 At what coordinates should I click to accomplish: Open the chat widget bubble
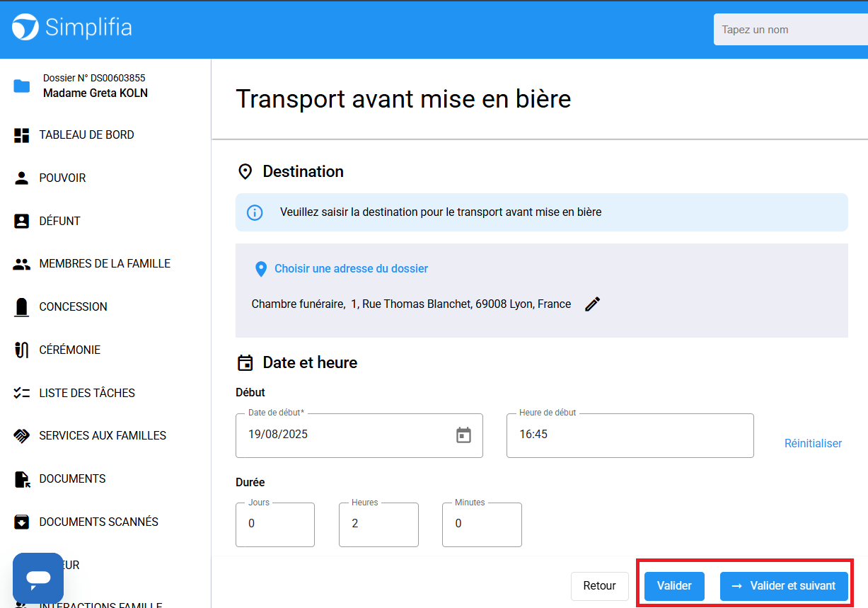point(38,578)
